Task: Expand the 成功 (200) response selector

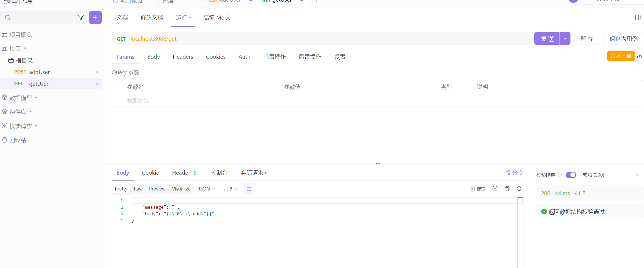Action: click(x=637, y=175)
